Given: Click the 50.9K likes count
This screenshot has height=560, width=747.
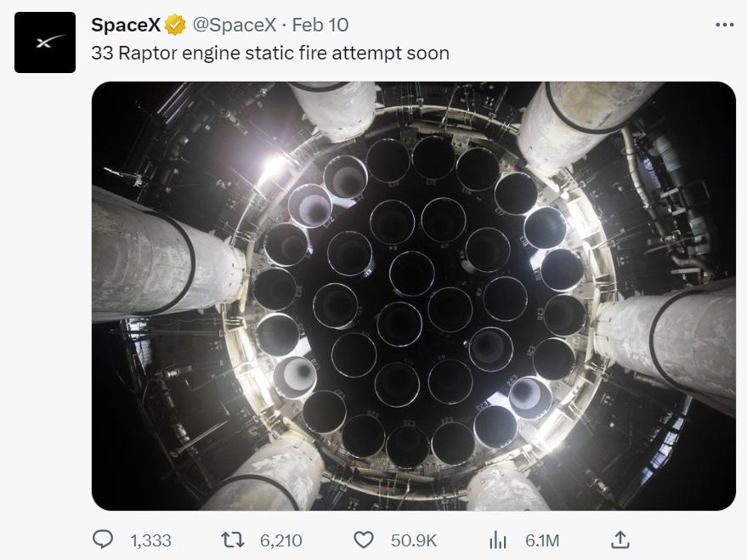Looking at the screenshot, I should [413, 540].
